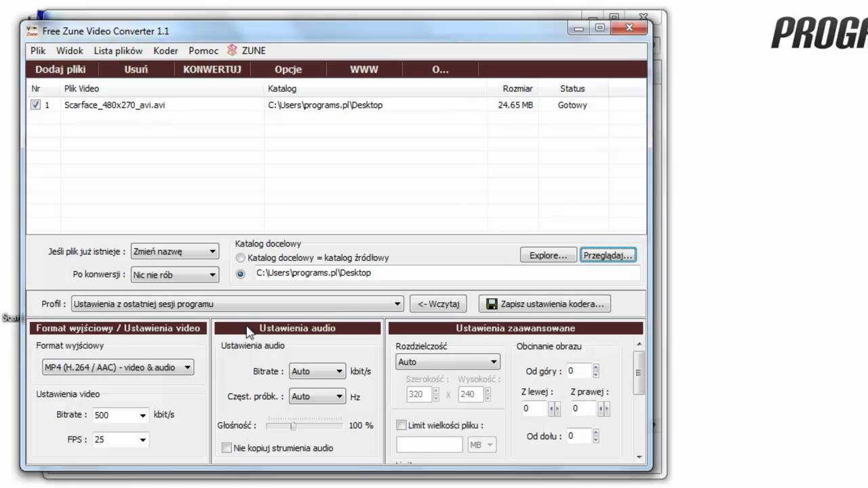Click the C:\Users\programs.pl\Desktop catalog cell

click(325, 105)
